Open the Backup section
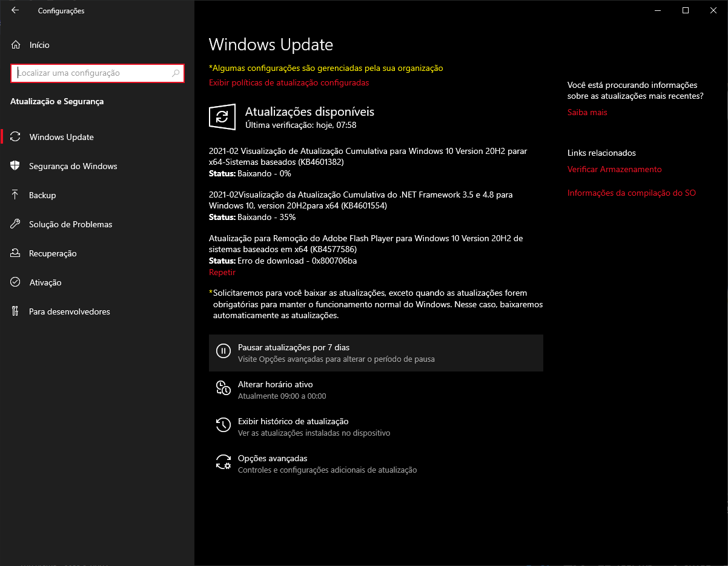 point(97,195)
